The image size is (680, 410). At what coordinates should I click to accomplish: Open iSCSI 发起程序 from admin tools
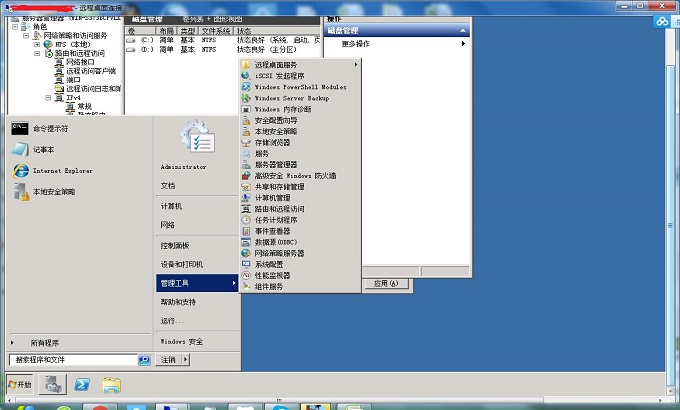[x=279, y=76]
